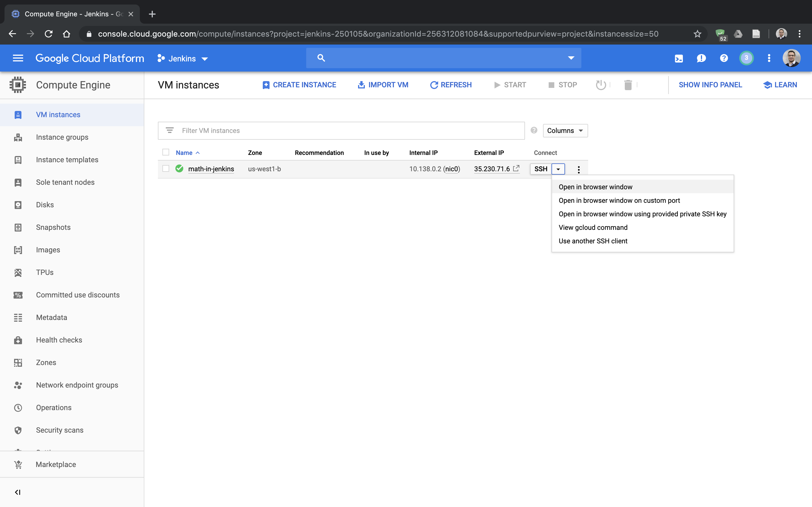Open the math-in-jenkins instance link

click(211, 169)
